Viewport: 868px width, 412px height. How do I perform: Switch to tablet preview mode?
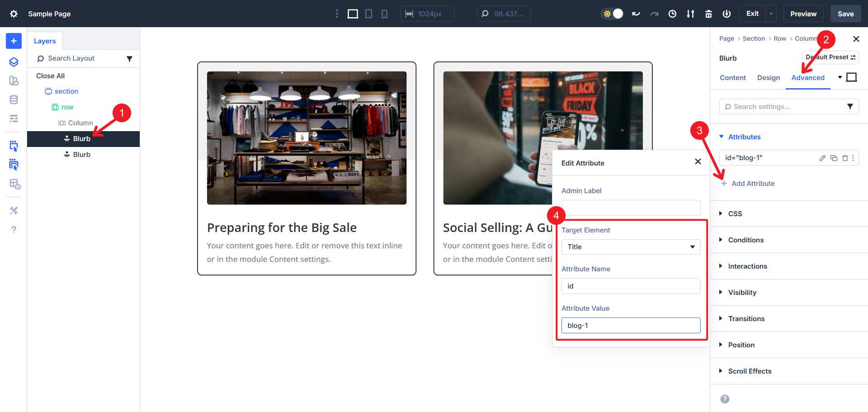pos(368,14)
